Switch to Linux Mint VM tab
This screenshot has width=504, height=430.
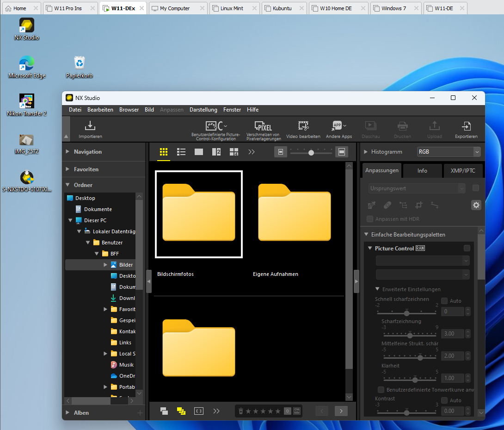(234, 8)
